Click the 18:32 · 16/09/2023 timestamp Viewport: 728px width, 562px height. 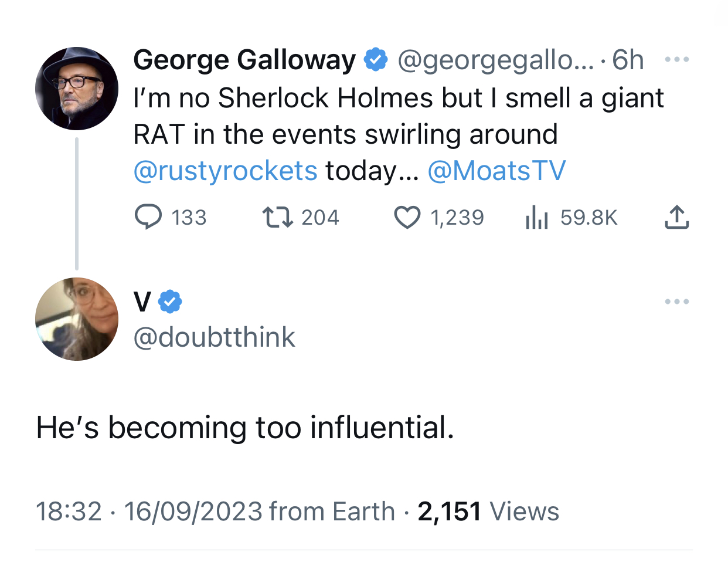(149, 511)
